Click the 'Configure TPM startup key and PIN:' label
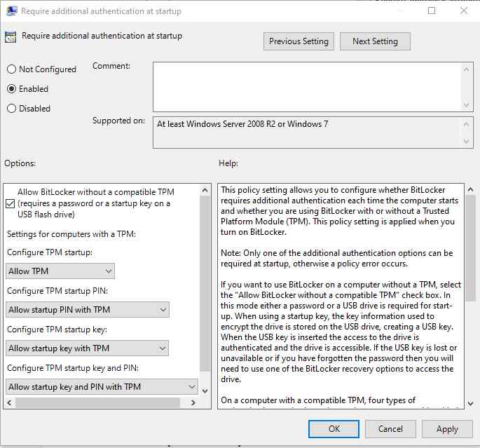Screen dimensions: 480x448 coord(73,368)
